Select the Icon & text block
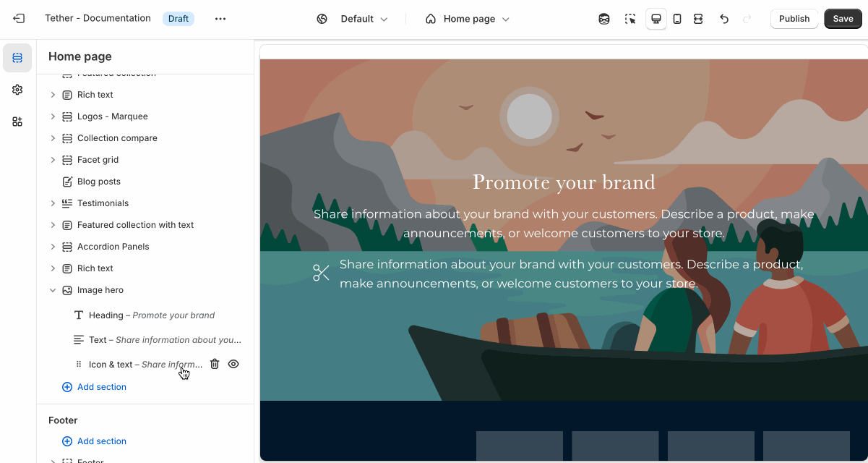Image resolution: width=868 pixels, height=463 pixels. 145,365
